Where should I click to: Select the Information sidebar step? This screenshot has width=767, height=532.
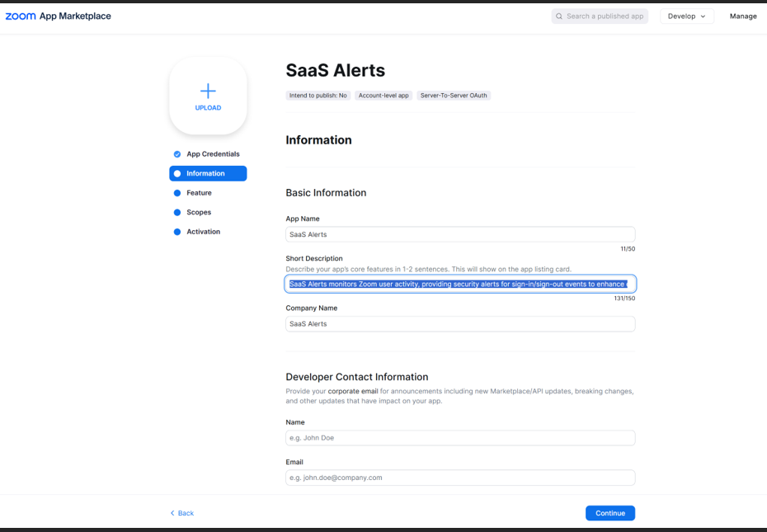tap(208, 173)
